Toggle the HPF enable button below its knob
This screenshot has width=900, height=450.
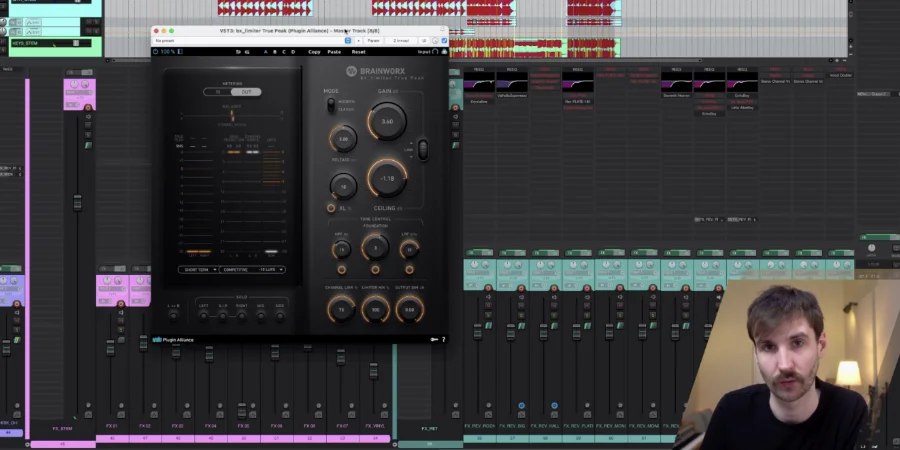pos(342,270)
